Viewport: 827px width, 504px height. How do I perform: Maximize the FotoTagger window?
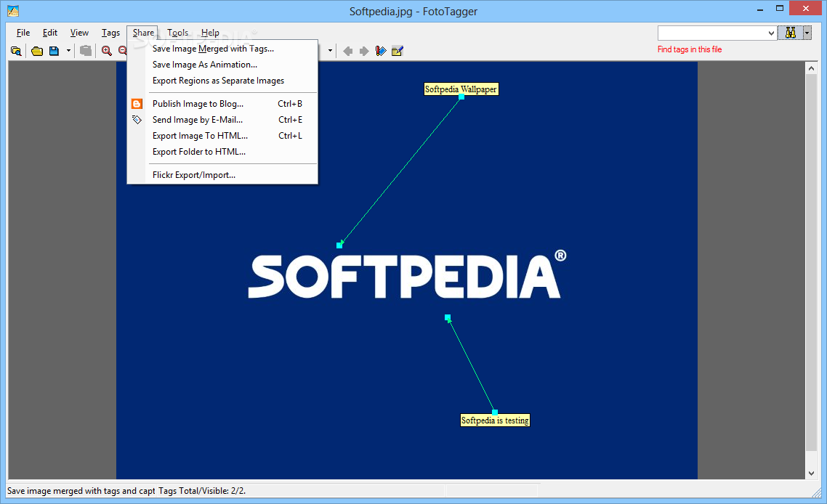point(780,9)
